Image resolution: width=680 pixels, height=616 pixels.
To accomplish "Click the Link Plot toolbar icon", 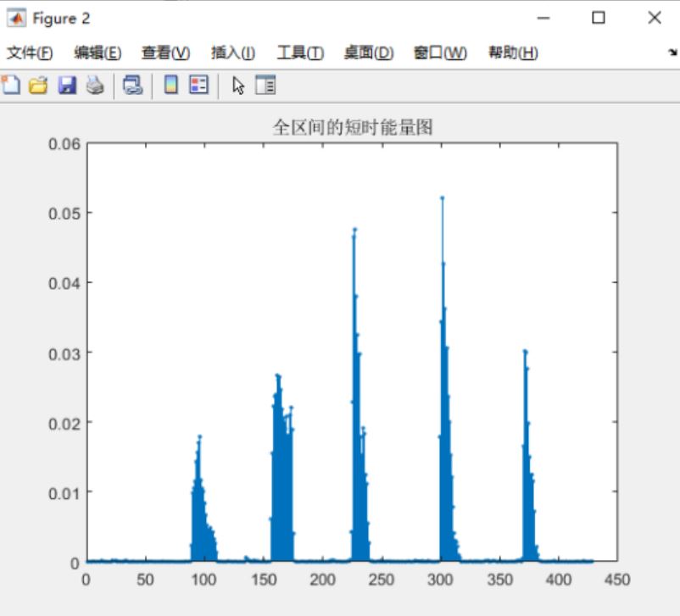I will (133, 85).
